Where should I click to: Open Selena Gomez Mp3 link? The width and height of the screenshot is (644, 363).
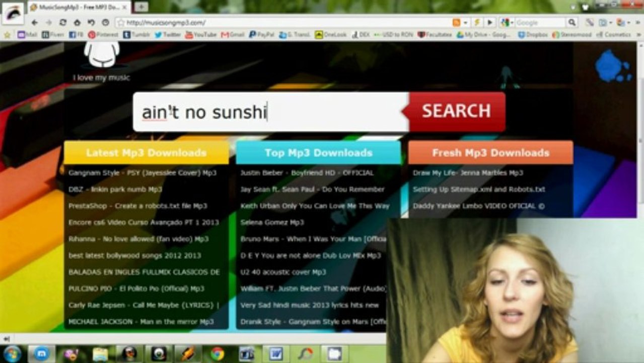[272, 222]
